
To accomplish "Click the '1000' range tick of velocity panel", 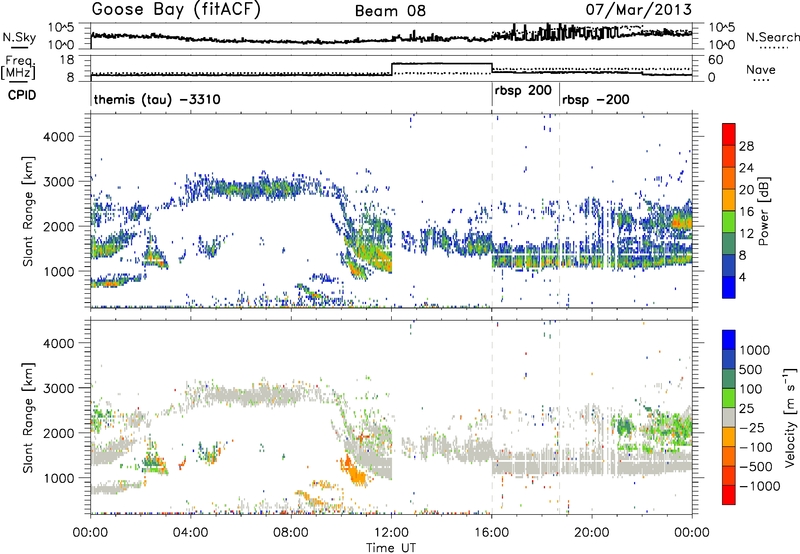I will coord(58,478).
